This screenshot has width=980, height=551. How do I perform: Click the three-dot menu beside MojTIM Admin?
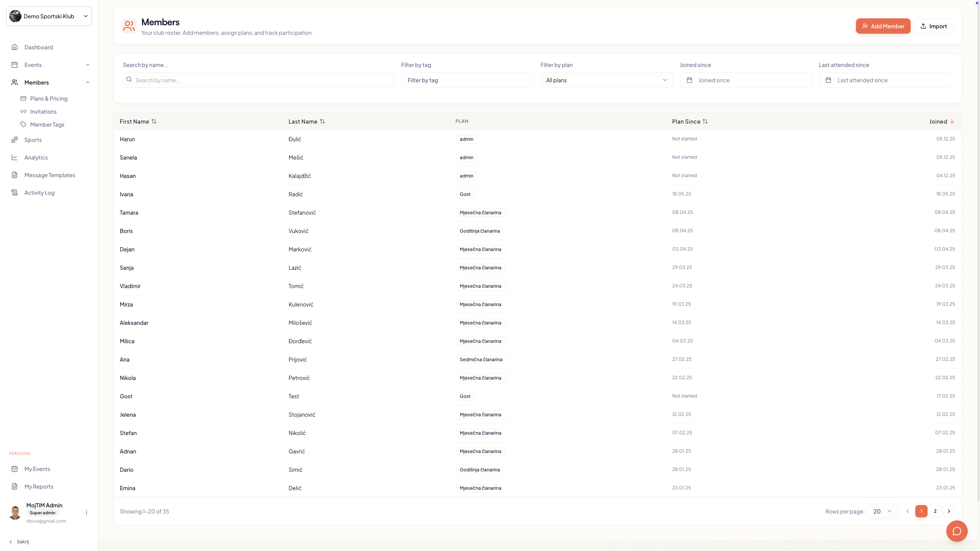click(x=87, y=513)
